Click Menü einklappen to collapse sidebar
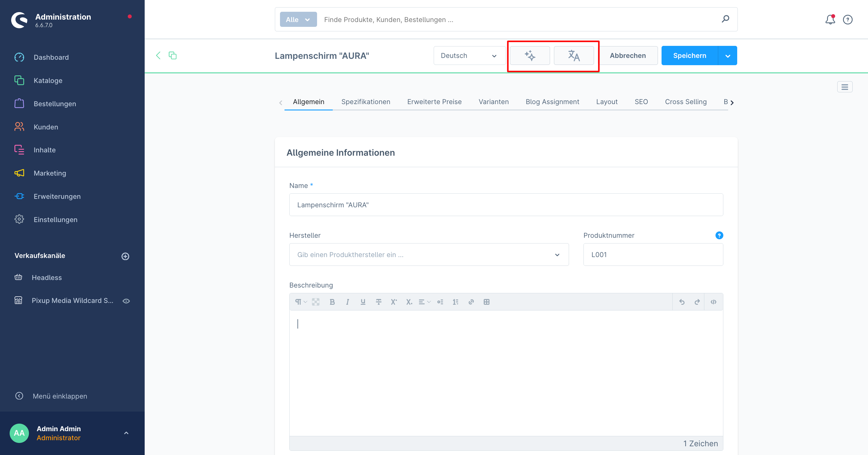Image resolution: width=868 pixels, height=455 pixels. pos(60,396)
